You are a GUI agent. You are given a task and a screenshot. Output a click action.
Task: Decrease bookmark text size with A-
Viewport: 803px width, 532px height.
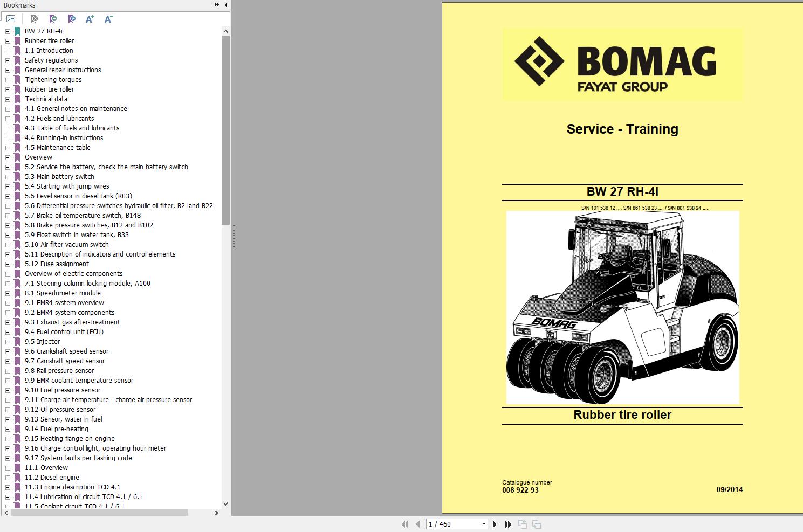[108, 19]
